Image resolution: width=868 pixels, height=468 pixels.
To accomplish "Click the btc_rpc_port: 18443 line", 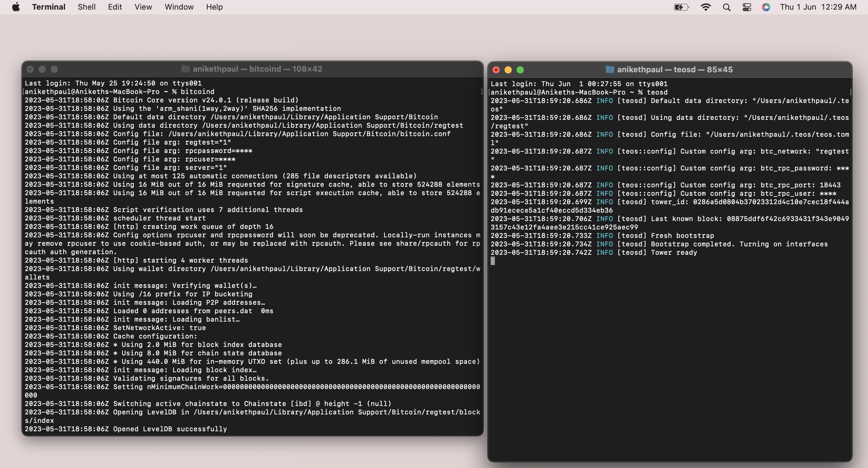I will coord(665,185).
